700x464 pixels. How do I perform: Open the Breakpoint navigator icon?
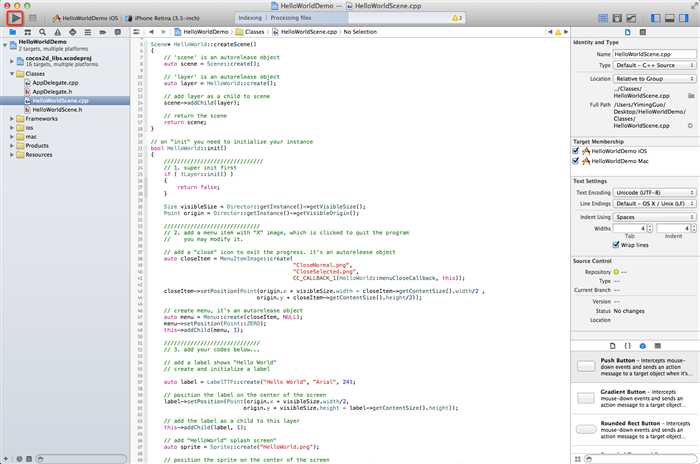click(103, 32)
